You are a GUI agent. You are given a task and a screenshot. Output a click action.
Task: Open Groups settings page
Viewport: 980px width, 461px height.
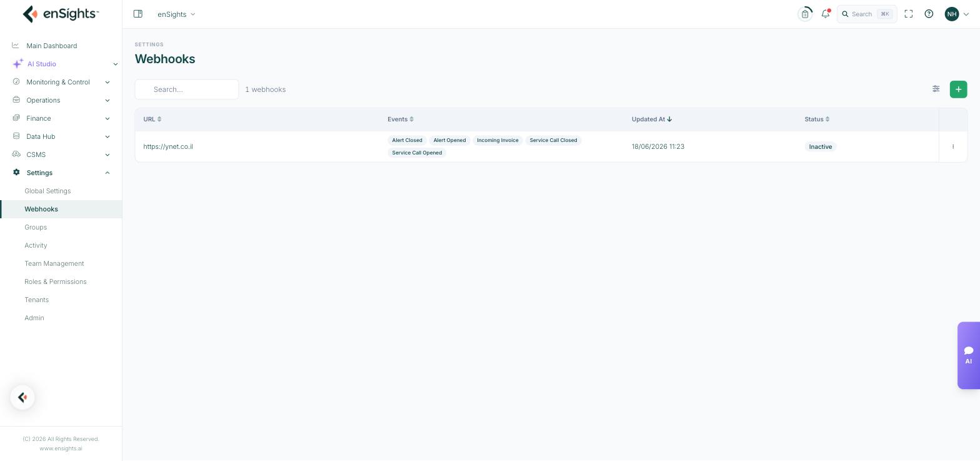(x=36, y=227)
